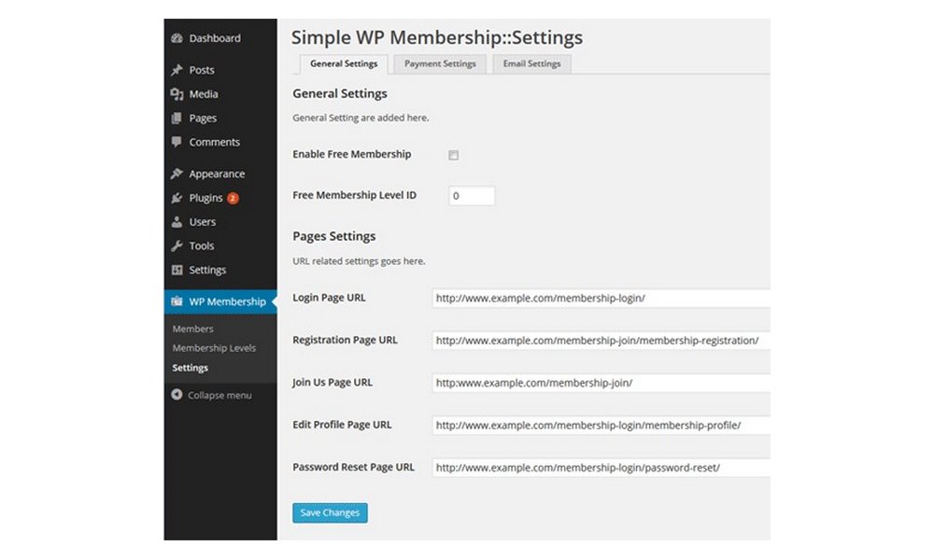This screenshot has height=560, width=934.
Task: Click the Pages icon in sidebar
Action: [177, 119]
